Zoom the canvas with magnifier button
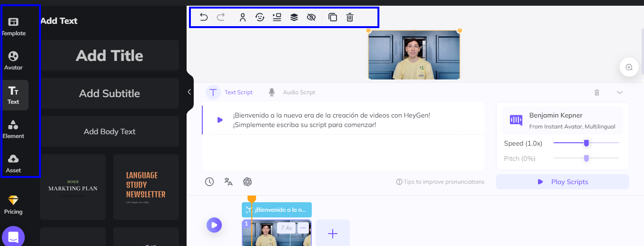The height and width of the screenshot is (246, 644). coord(629,67)
